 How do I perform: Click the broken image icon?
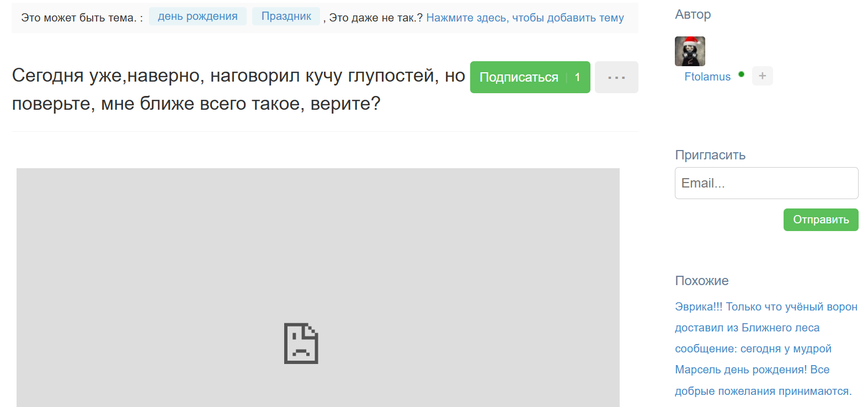[301, 343]
